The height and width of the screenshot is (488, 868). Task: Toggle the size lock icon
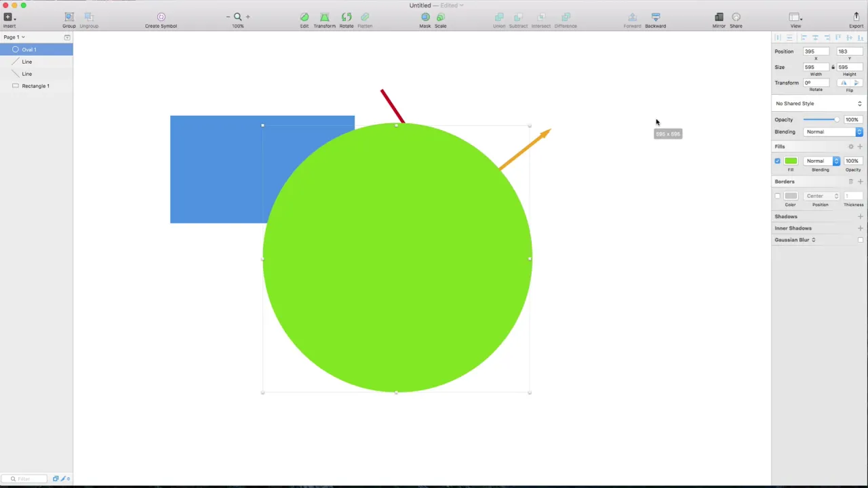click(x=833, y=67)
